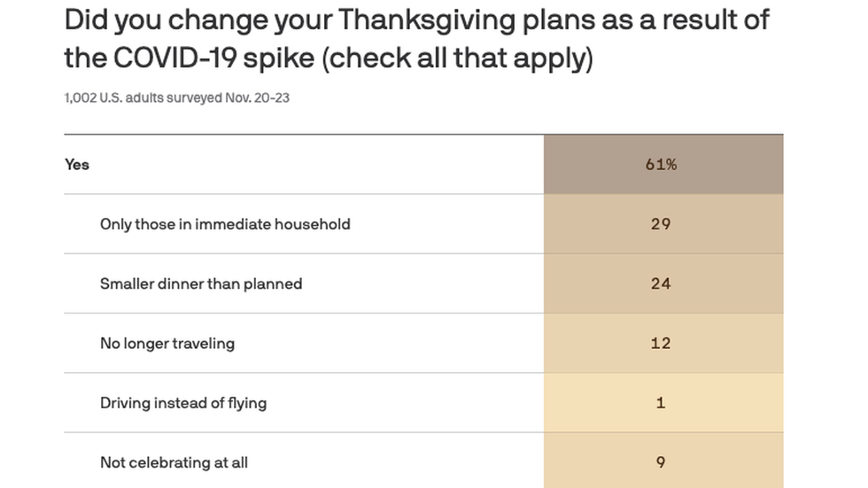Select "Smaller dinner than planned" row label
868x488 pixels.
click(x=201, y=283)
